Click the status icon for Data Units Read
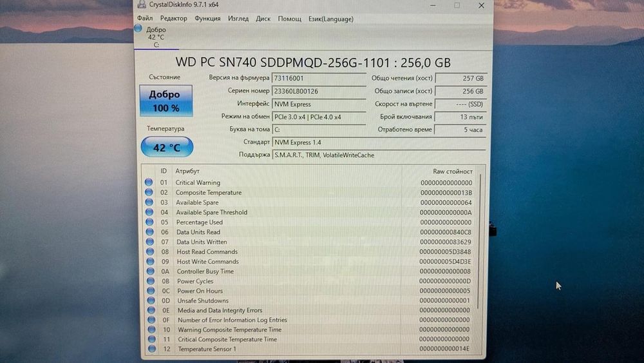The height and width of the screenshot is (363, 644). [x=149, y=231]
